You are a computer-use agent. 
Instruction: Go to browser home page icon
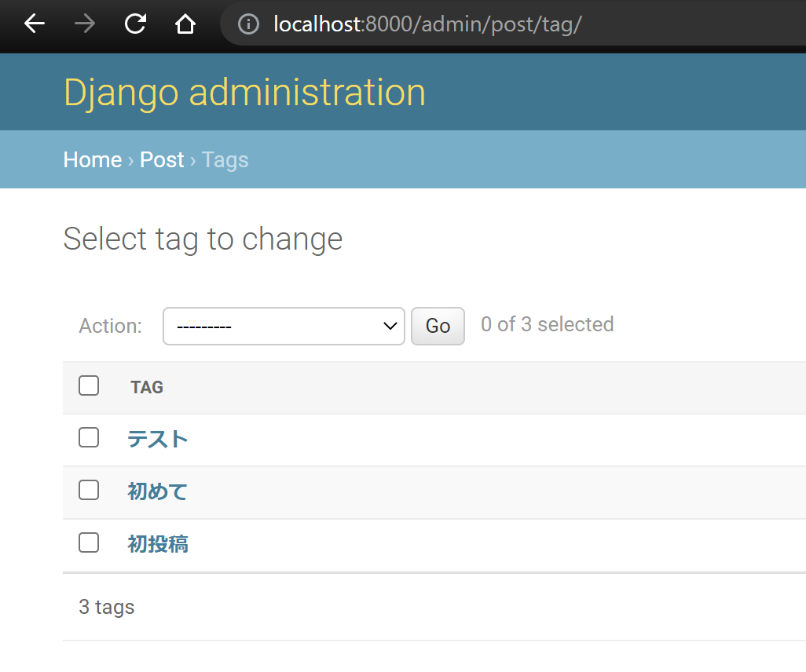point(185,24)
